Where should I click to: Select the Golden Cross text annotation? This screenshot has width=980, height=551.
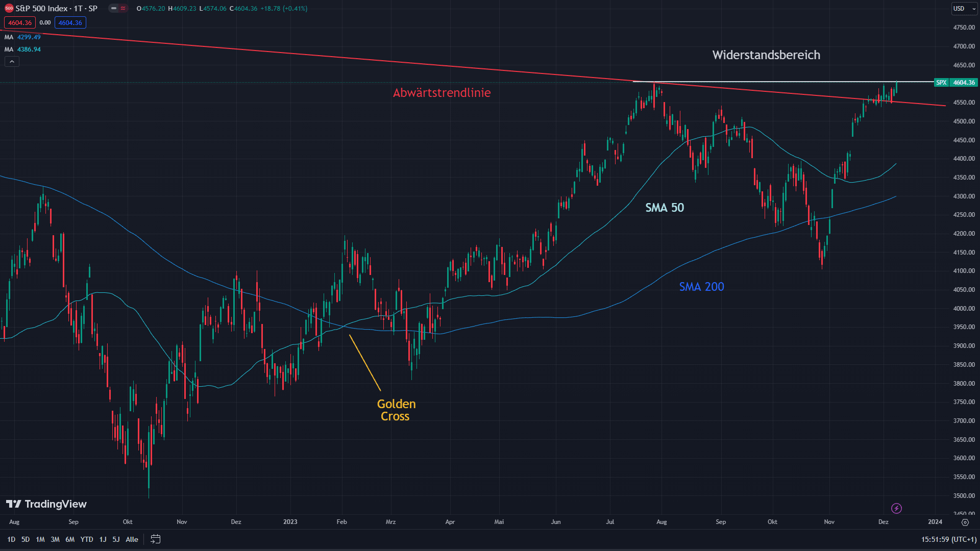[396, 410]
